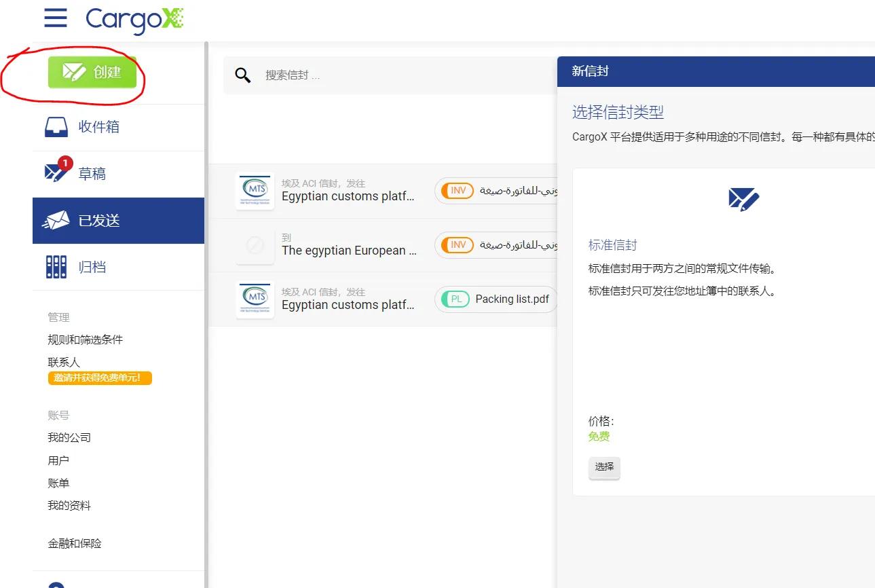Image resolution: width=875 pixels, height=588 pixels.
Task: Click the standard envelope icon in 新信封 panel
Action: (x=743, y=200)
